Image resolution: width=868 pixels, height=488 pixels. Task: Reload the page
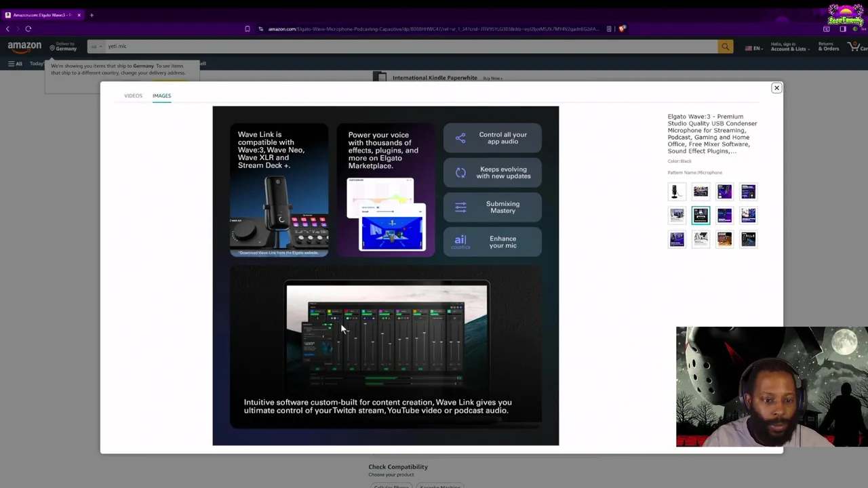(28, 29)
